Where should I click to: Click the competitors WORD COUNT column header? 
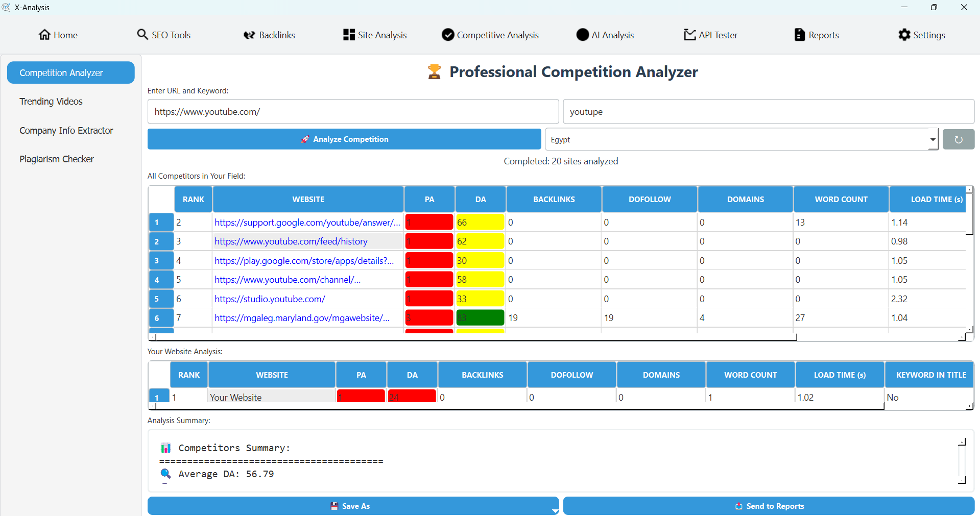point(841,199)
